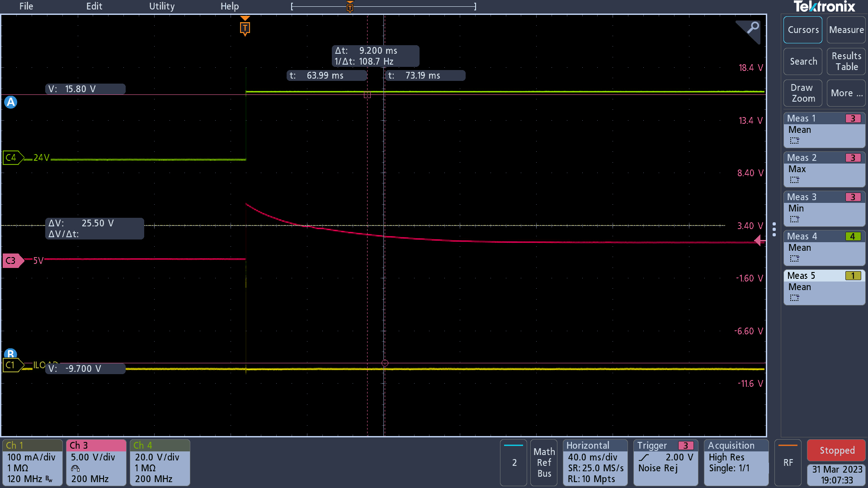Screen dimensions: 868x488
Task: Click the Δt 9.200 ms cursor readout
Action: click(x=375, y=56)
